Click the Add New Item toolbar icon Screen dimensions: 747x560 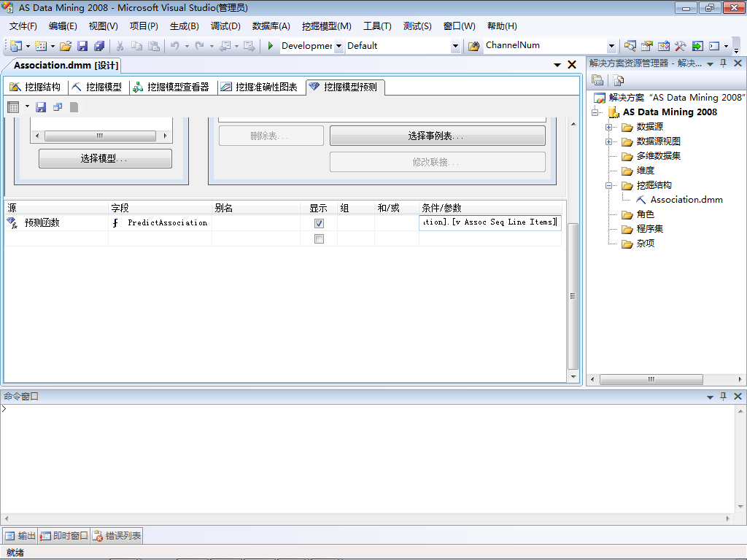coord(41,46)
